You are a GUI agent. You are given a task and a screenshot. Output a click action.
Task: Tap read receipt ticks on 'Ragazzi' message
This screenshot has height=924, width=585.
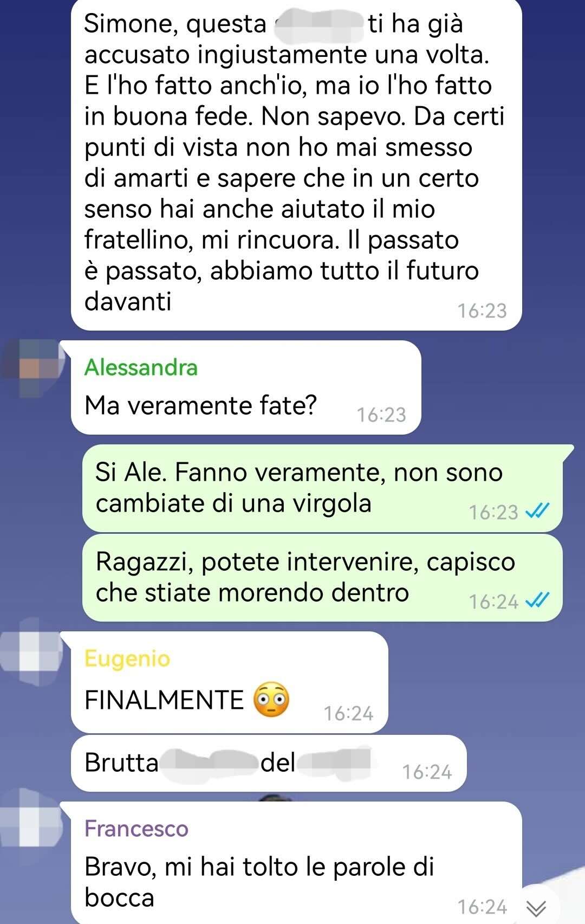(x=538, y=600)
